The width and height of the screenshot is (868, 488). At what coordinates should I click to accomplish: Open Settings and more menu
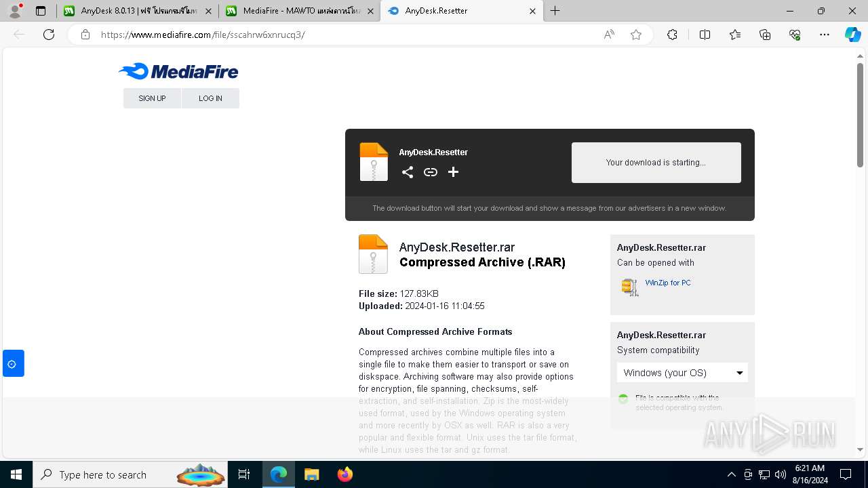coord(825,35)
